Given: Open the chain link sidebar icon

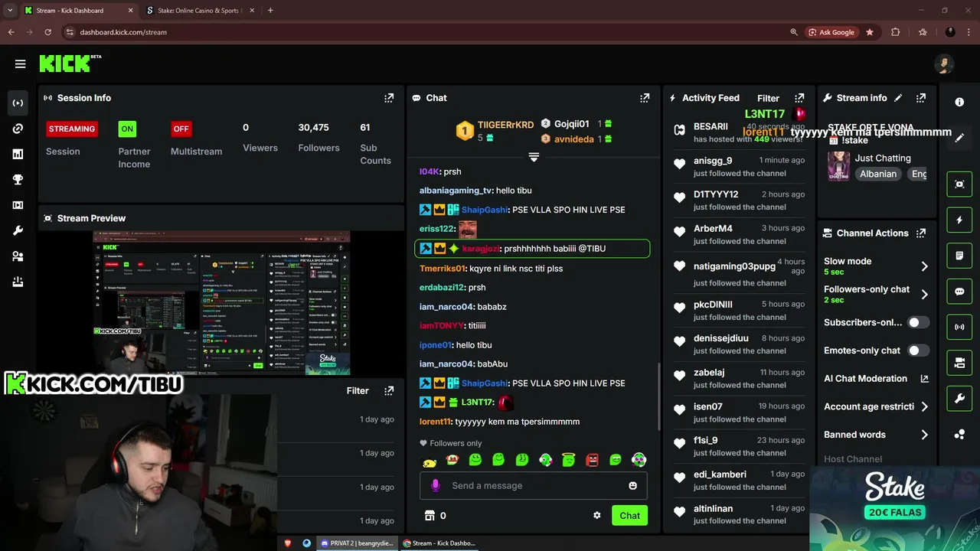Looking at the screenshot, I should 18,129.
